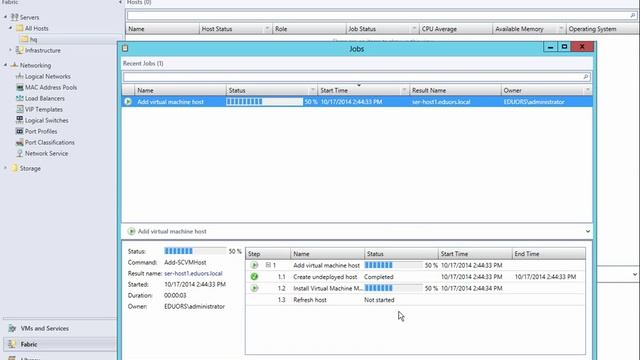Select the Create undeployed host step
The height and width of the screenshot is (360, 640).
(x=415, y=277)
